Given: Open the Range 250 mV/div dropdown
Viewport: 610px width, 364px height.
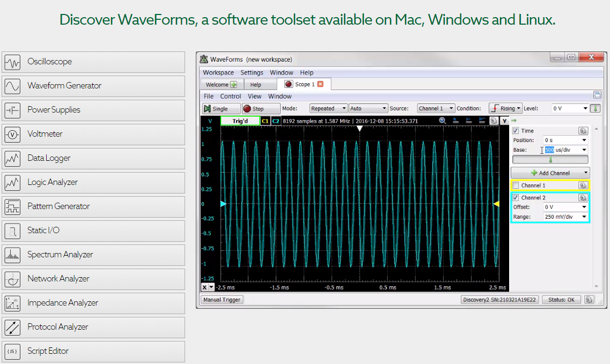Looking at the screenshot, I should [565, 217].
